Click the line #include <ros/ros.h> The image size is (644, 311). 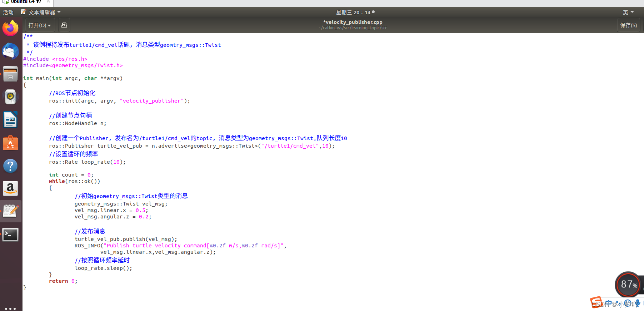click(55, 59)
